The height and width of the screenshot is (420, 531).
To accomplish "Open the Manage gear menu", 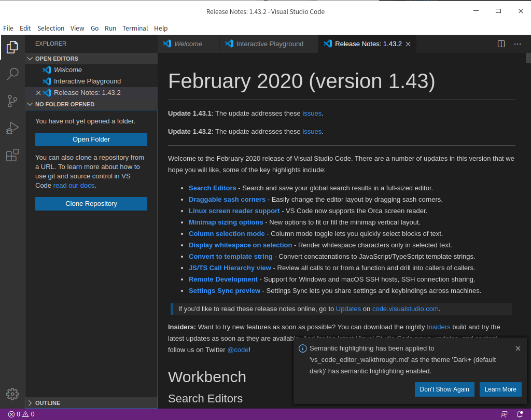I will pos(12,394).
